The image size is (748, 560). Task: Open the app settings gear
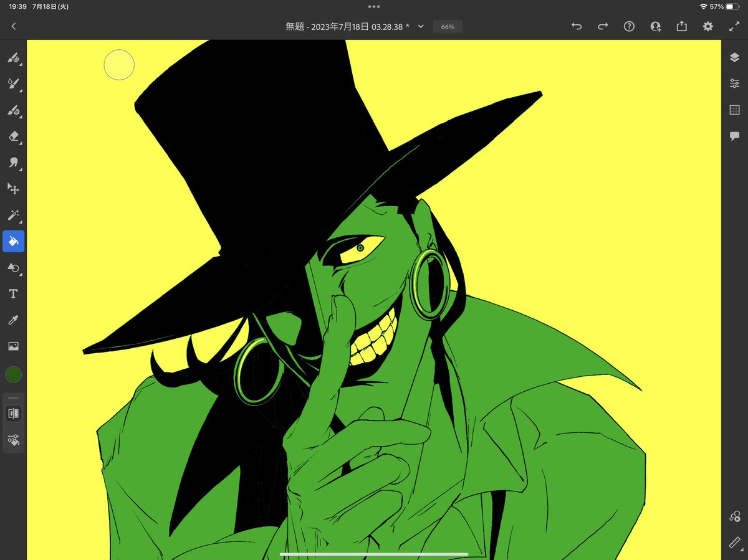click(x=707, y=26)
